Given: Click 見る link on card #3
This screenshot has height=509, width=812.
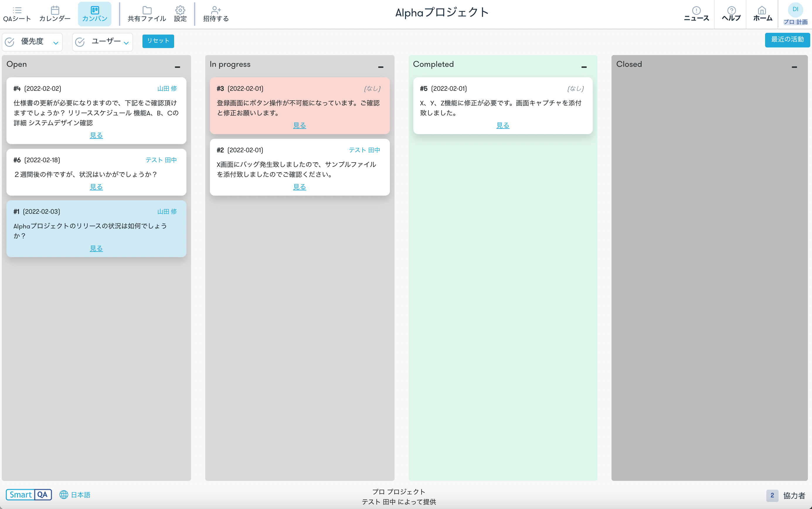Looking at the screenshot, I should (x=300, y=126).
